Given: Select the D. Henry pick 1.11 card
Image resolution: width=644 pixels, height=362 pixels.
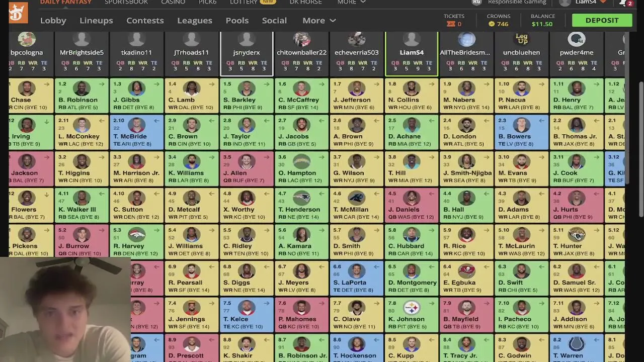Looking at the screenshot, I should (577, 95).
